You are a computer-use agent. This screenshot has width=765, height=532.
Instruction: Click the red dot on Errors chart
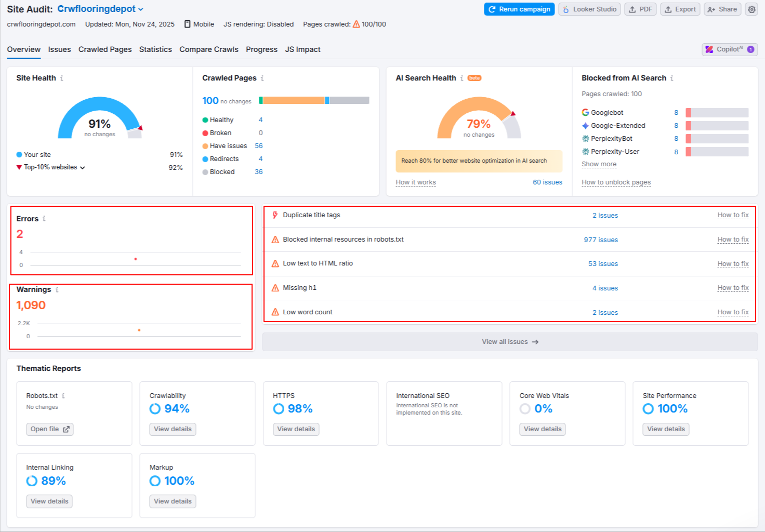[x=136, y=259]
